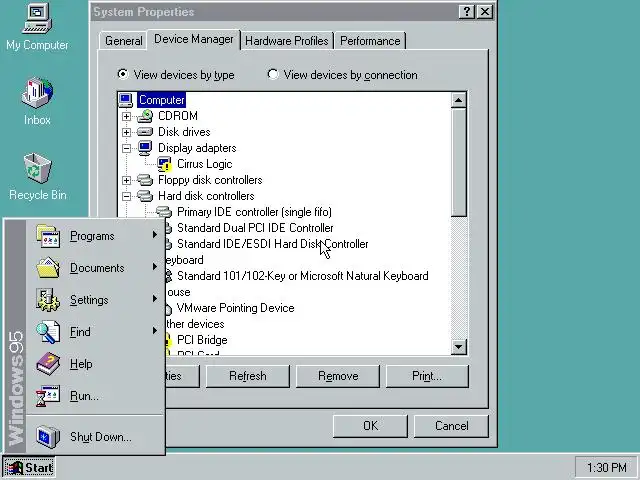Viewport: 640px width, 480px height.
Task: Click the Start button on taskbar
Action: click(29, 467)
